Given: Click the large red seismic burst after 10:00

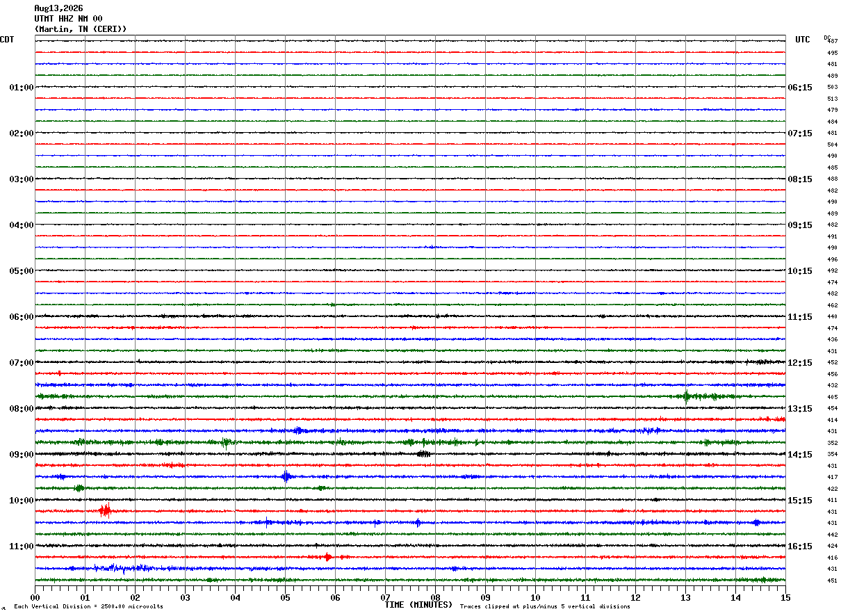Looking at the screenshot, I should click(x=106, y=511).
